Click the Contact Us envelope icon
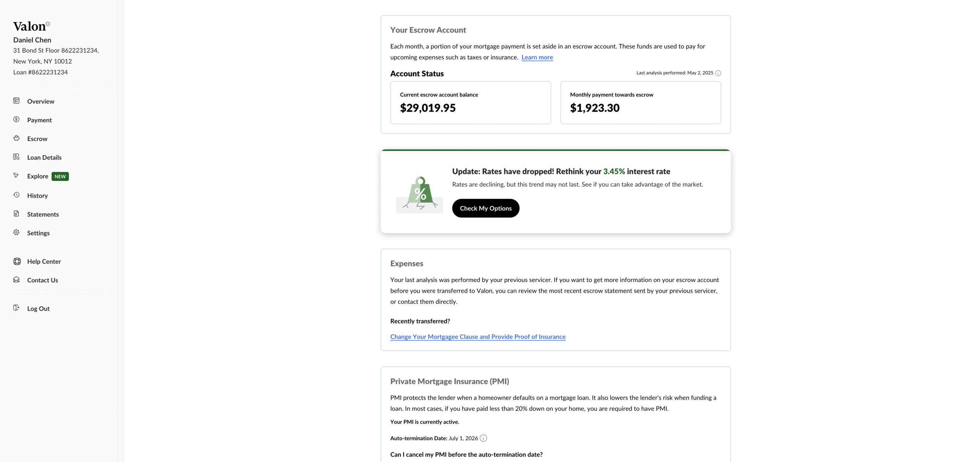The width and height of the screenshot is (980, 462). point(16,280)
